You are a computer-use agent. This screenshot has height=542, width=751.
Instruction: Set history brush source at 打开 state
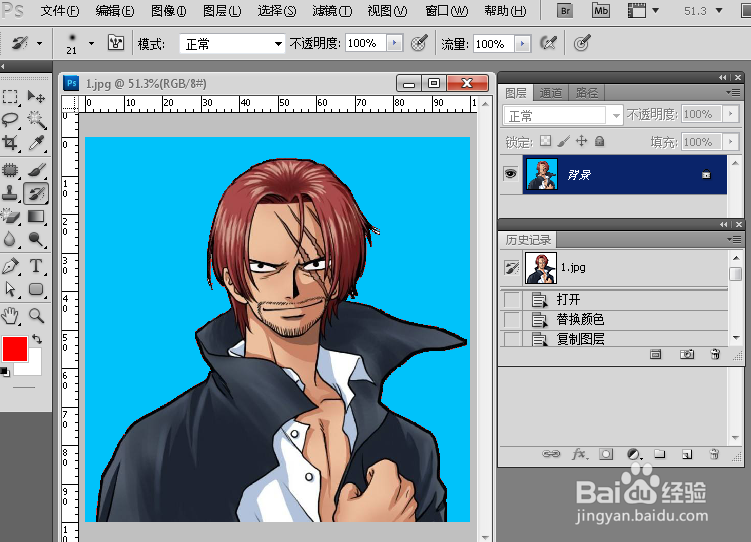(512, 300)
